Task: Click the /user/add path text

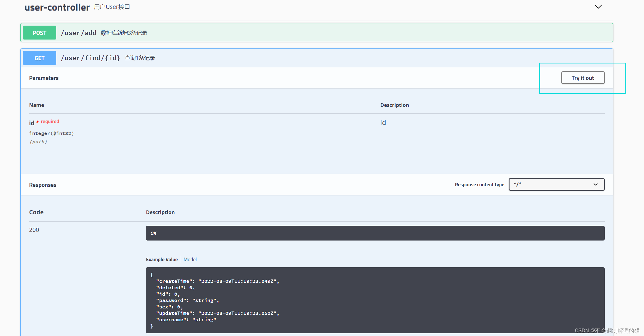Action: click(x=79, y=33)
